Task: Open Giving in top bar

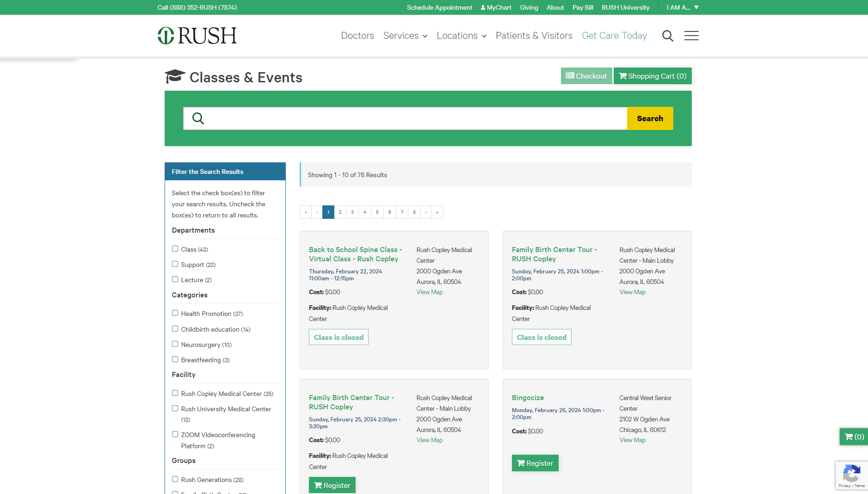Action: click(x=529, y=7)
